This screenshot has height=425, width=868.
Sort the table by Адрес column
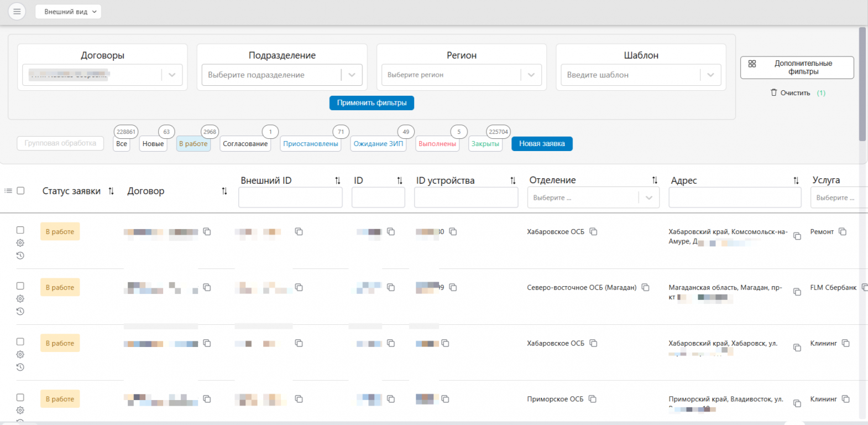(796, 180)
